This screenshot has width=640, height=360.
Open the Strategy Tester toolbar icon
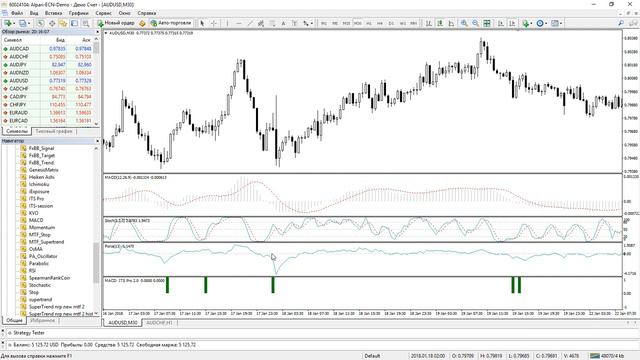click(86, 23)
